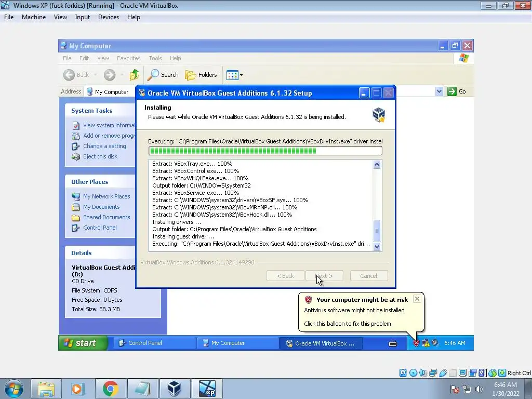
Task: Open Chrome from Windows 7 taskbar
Action: 110,389
